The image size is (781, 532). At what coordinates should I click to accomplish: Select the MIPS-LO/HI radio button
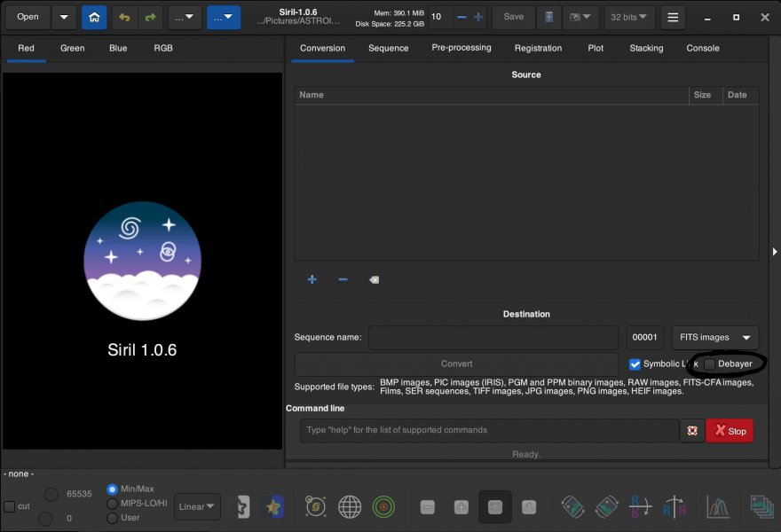point(112,504)
